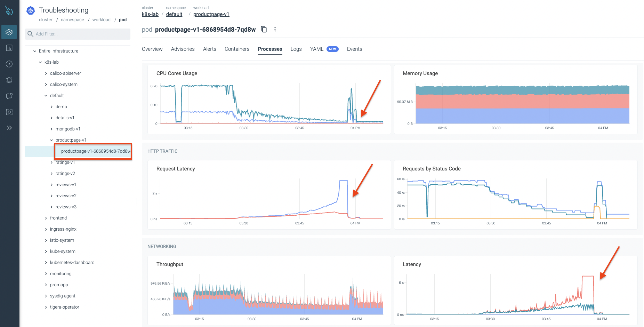Open the Captures sidebar icon
This screenshot has height=327, width=644.
pos(9,112)
